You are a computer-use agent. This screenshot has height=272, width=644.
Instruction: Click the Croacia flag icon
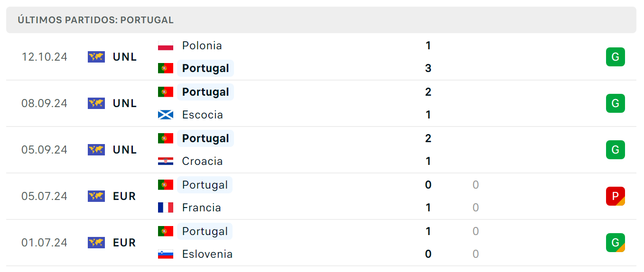point(166,161)
